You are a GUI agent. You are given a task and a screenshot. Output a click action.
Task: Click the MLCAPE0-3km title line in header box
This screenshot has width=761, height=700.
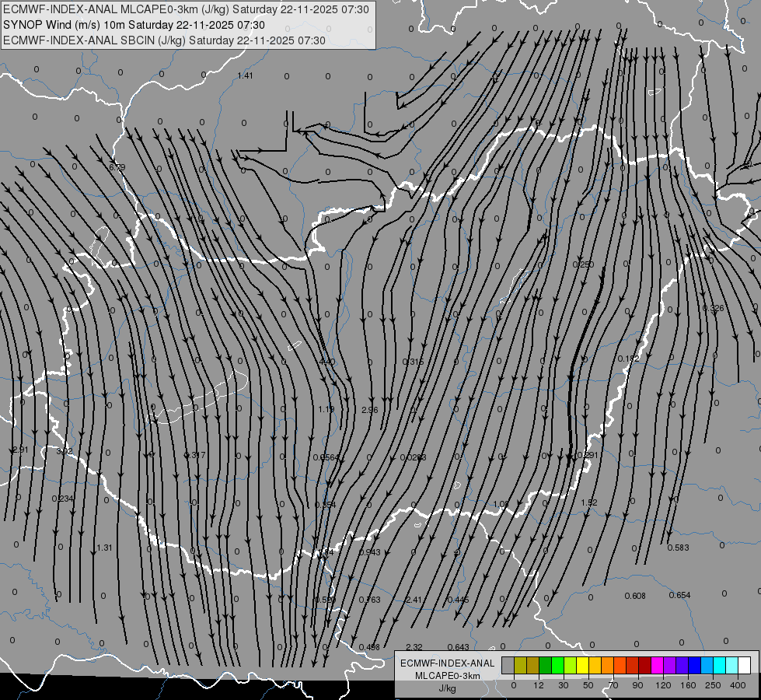tap(186, 9)
